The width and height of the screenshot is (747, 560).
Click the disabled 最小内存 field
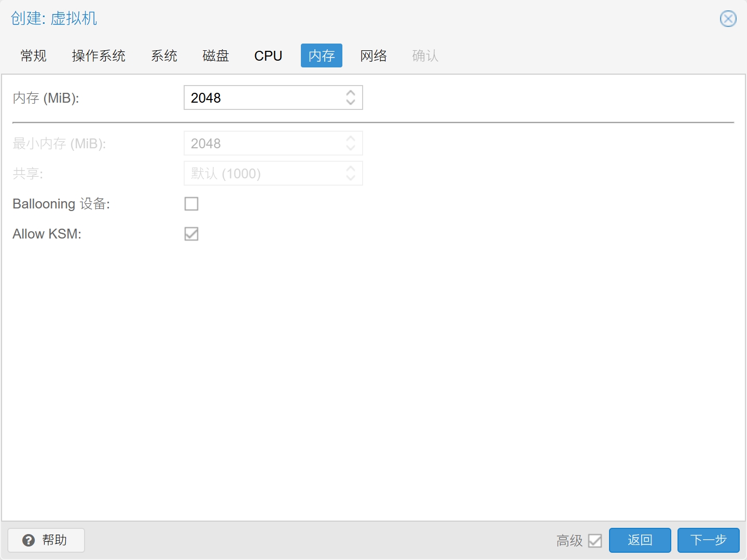point(262,144)
